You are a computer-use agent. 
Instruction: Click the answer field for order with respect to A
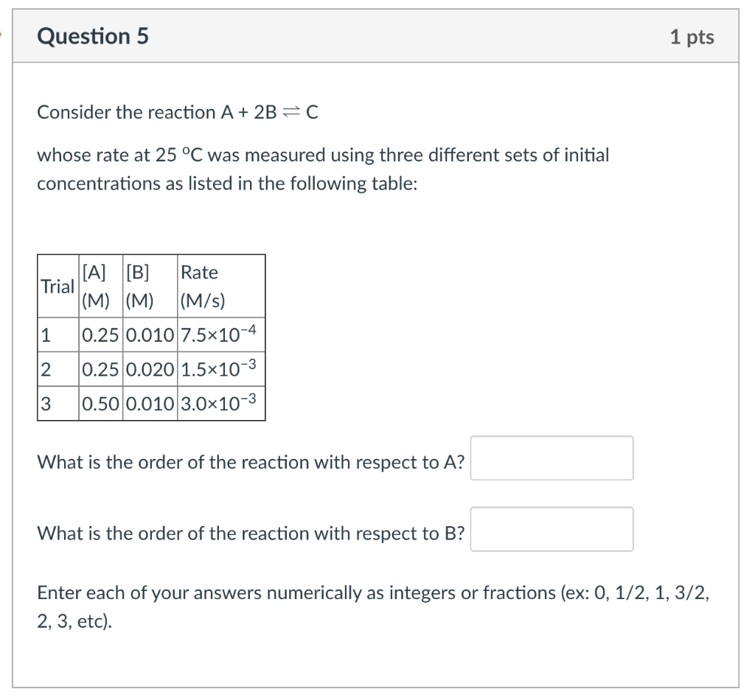(552, 458)
